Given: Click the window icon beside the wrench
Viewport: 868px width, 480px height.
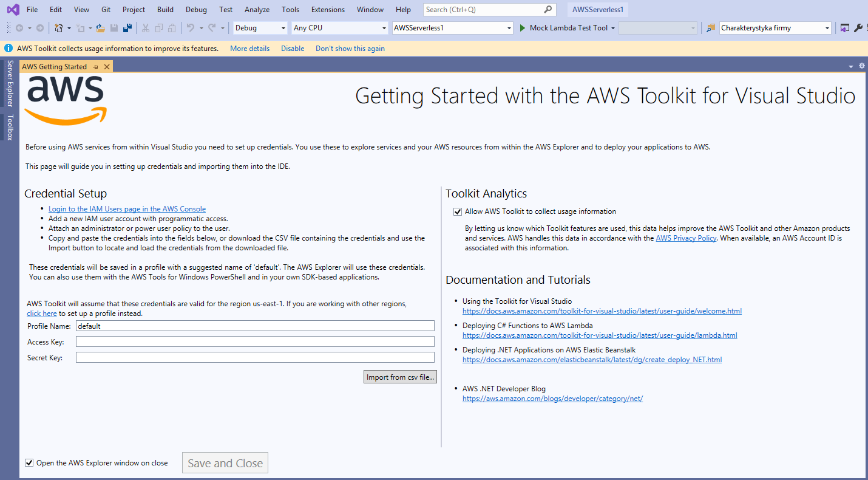Looking at the screenshot, I should 845,28.
